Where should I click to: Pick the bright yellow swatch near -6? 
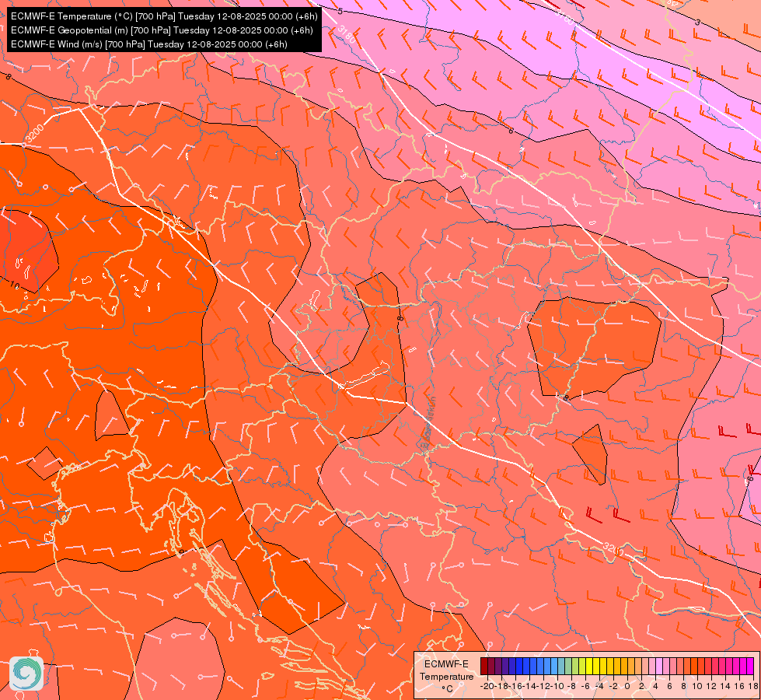click(x=588, y=666)
